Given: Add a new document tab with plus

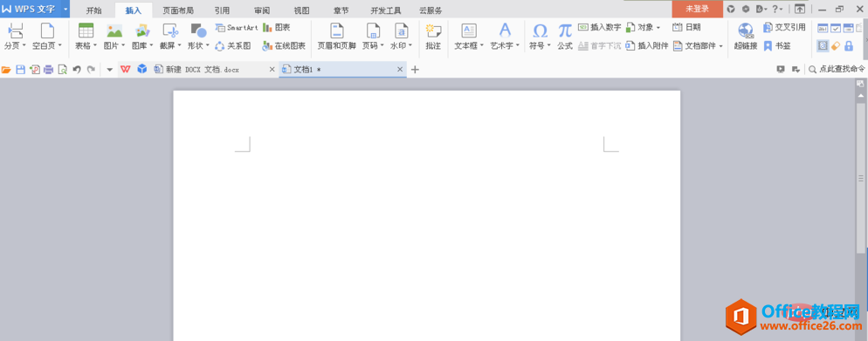Looking at the screenshot, I should click(x=415, y=70).
